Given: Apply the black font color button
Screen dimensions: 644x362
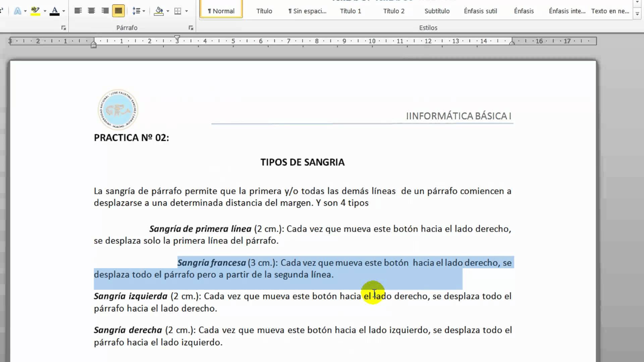Looking at the screenshot, I should (x=54, y=11).
